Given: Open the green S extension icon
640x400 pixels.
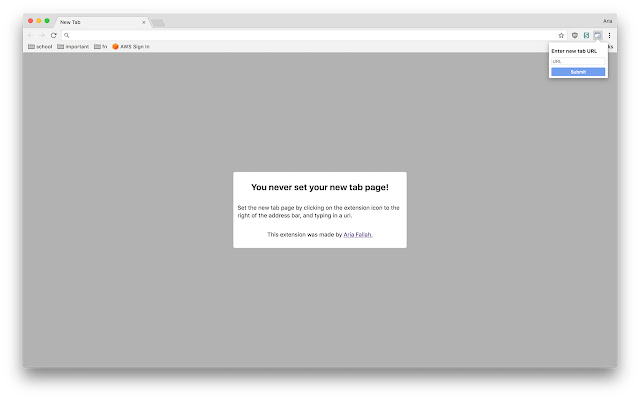Looking at the screenshot, I should pyautogui.click(x=586, y=36).
